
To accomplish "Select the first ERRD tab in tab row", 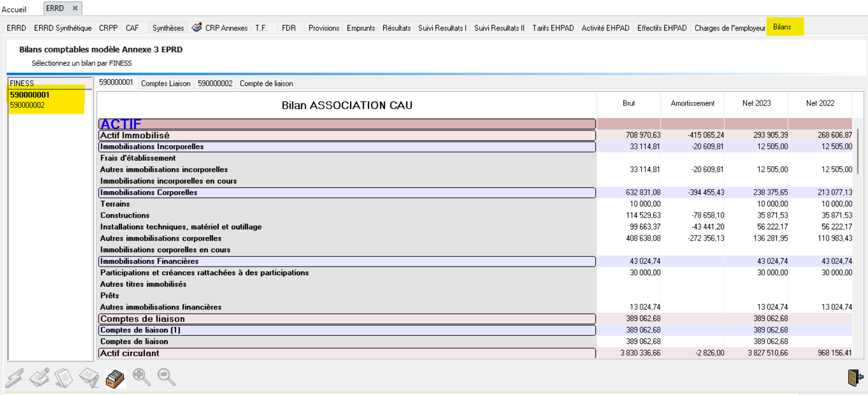I will [x=16, y=28].
